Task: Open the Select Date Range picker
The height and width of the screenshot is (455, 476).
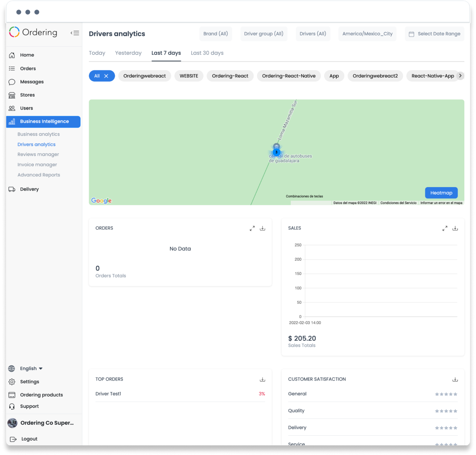Action: click(x=435, y=34)
